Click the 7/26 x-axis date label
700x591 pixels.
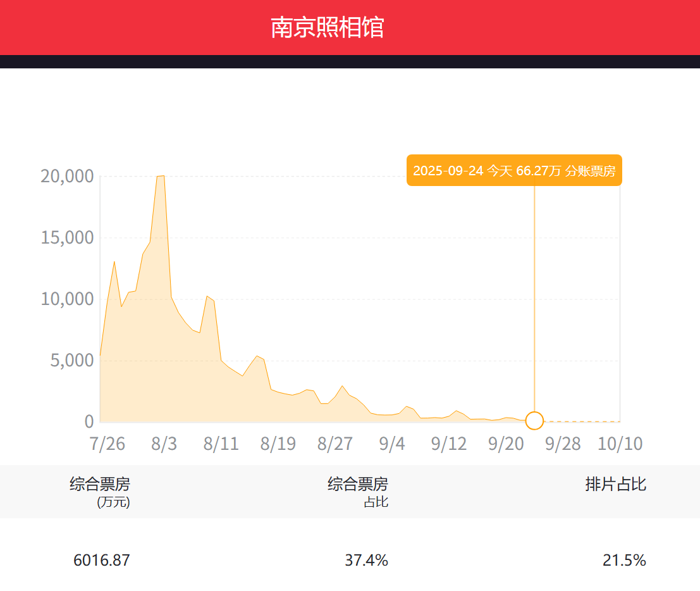[x=107, y=444]
